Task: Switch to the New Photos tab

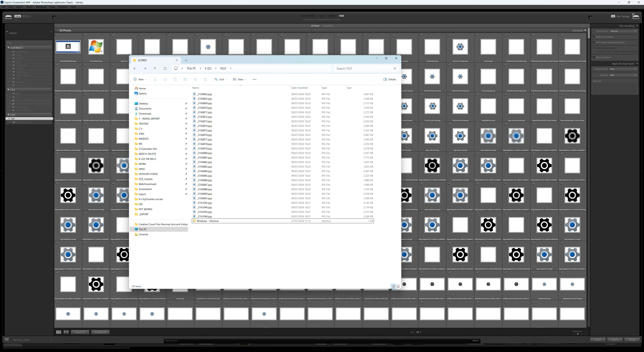Action: click(328, 26)
